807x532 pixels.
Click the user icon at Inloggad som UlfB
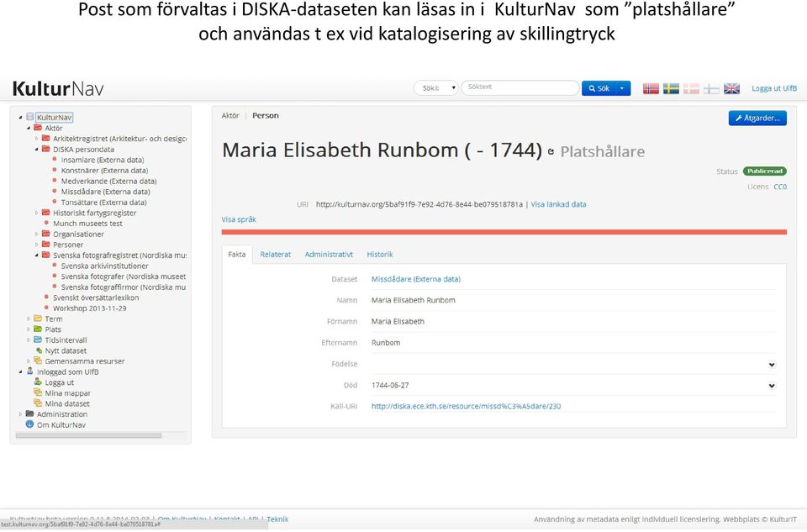click(30, 371)
